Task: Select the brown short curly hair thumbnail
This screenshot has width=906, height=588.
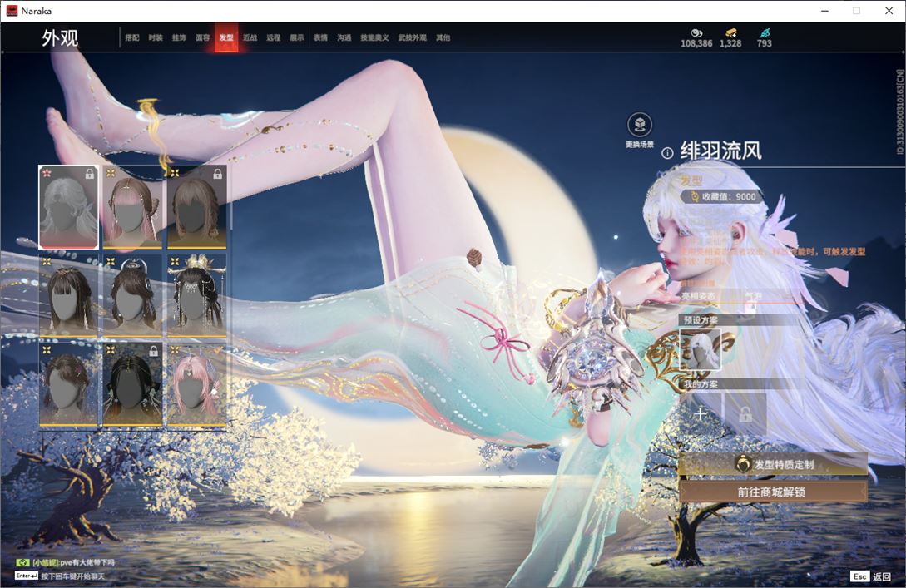Action: tap(69, 385)
